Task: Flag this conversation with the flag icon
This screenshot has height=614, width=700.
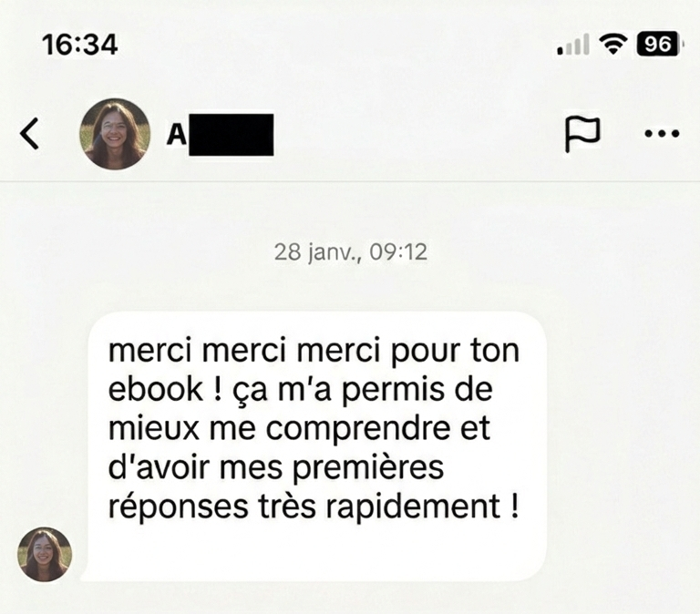Action: (x=582, y=134)
